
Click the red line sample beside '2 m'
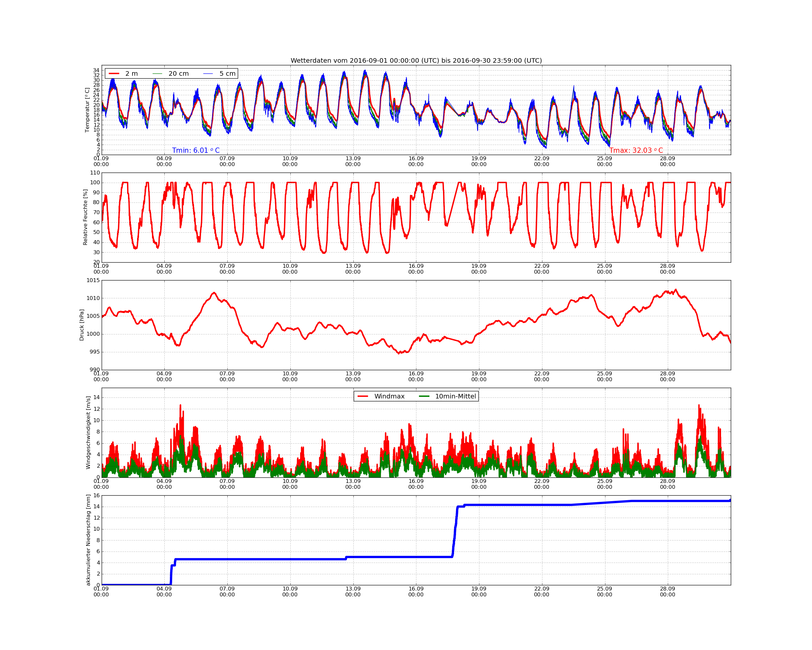[114, 73]
